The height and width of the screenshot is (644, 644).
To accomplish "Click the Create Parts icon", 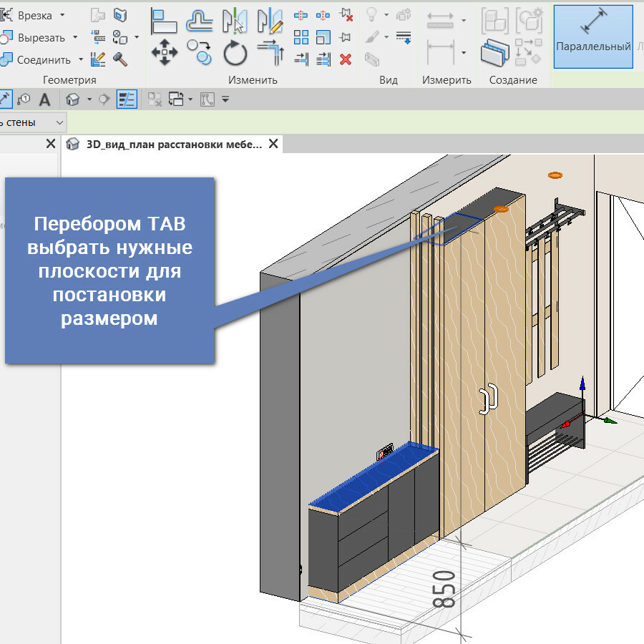I will pos(495,52).
